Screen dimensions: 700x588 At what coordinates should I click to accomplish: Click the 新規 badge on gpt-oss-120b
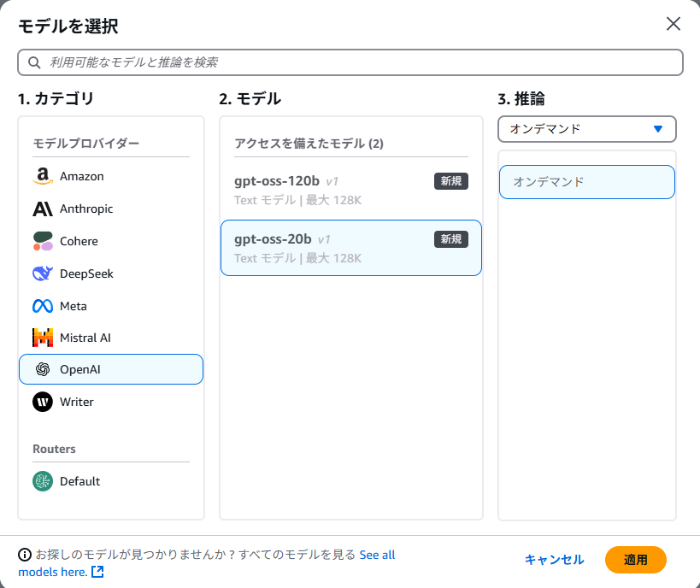pyautogui.click(x=451, y=181)
